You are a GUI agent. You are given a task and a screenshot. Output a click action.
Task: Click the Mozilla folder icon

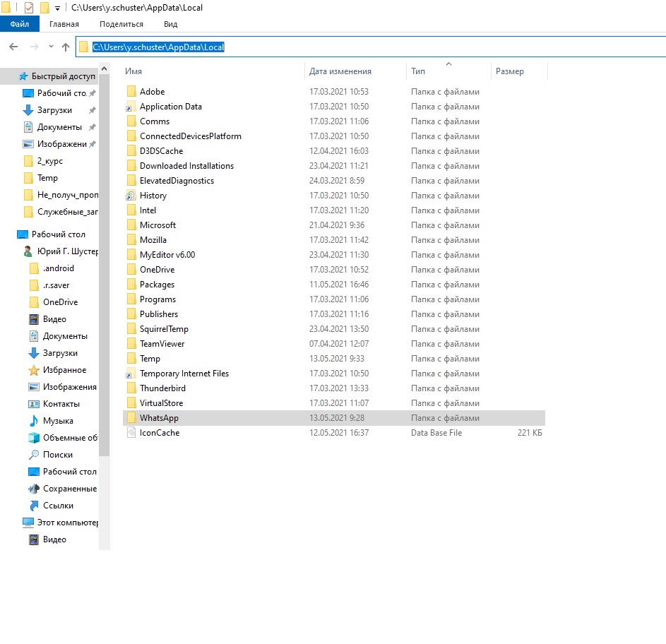pos(131,240)
